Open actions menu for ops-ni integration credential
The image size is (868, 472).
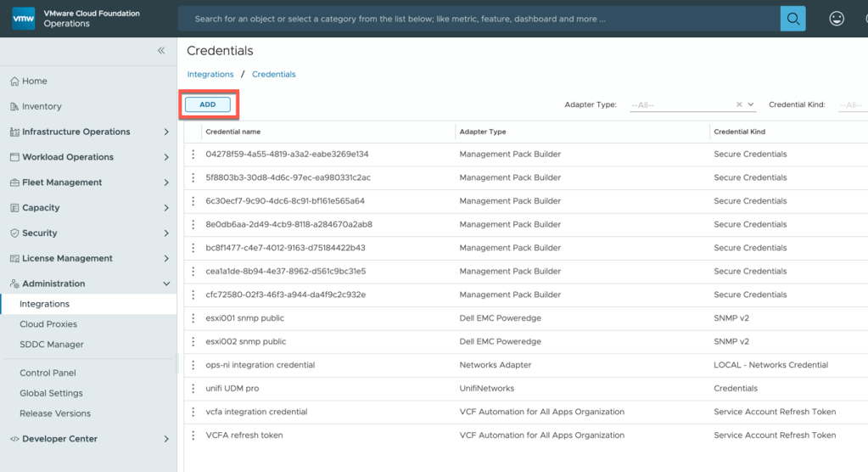193,365
